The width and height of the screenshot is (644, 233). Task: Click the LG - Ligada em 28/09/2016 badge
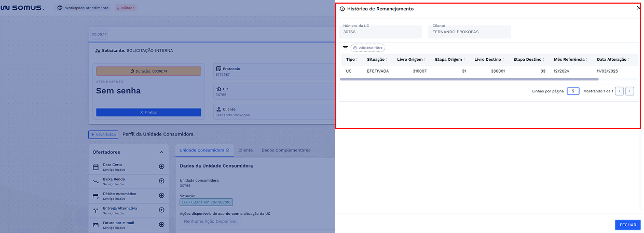206,202
